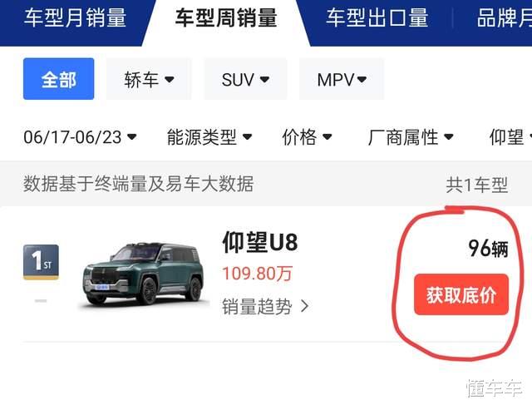532x410 pixels.
Task: Open the 厂商属性 filter dropdown
Action: (x=411, y=137)
